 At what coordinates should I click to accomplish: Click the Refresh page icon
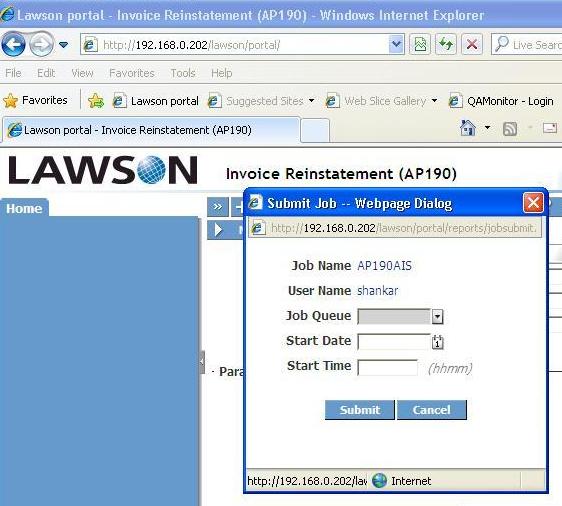(446, 44)
